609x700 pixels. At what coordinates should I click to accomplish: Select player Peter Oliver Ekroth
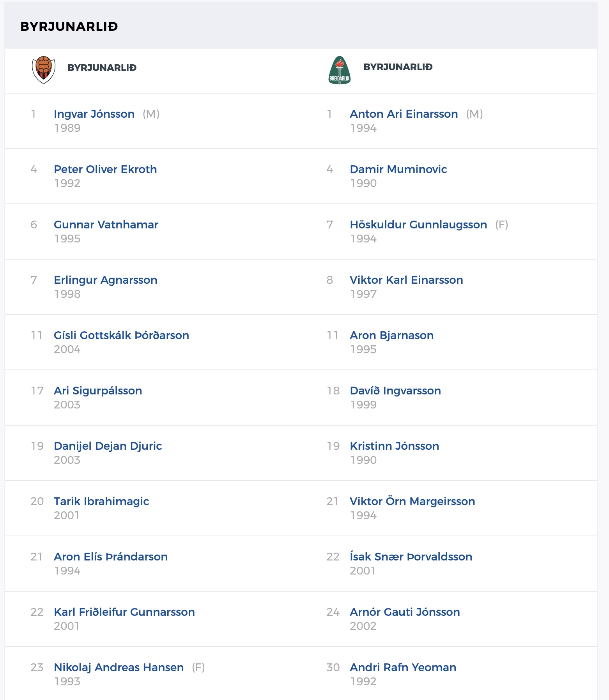click(105, 170)
